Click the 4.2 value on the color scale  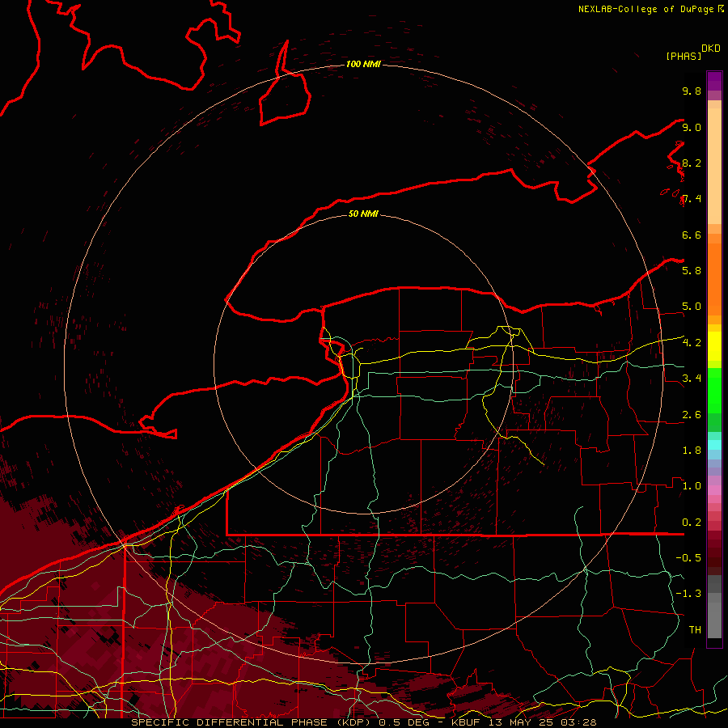(692, 343)
